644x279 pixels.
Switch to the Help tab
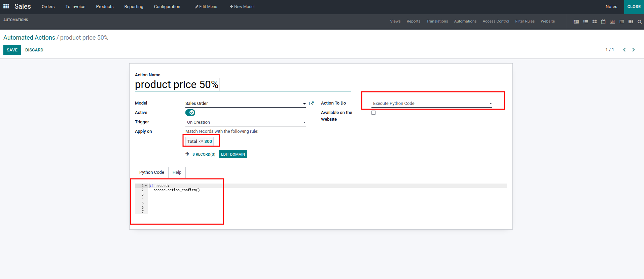click(177, 172)
